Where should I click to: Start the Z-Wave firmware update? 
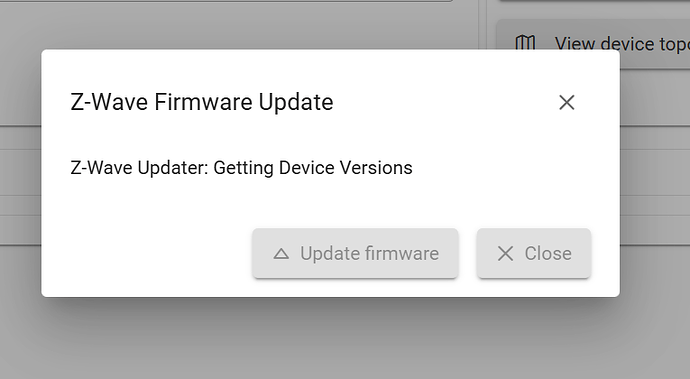356,253
